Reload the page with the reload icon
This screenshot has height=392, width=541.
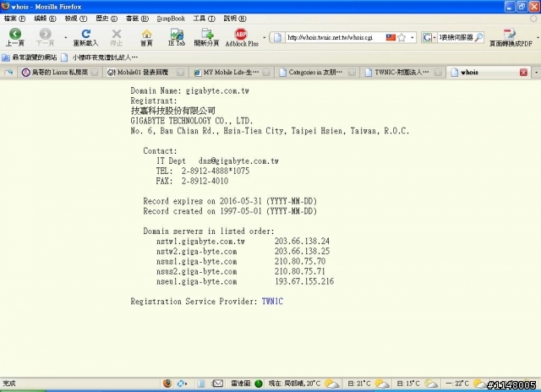tap(86, 37)
